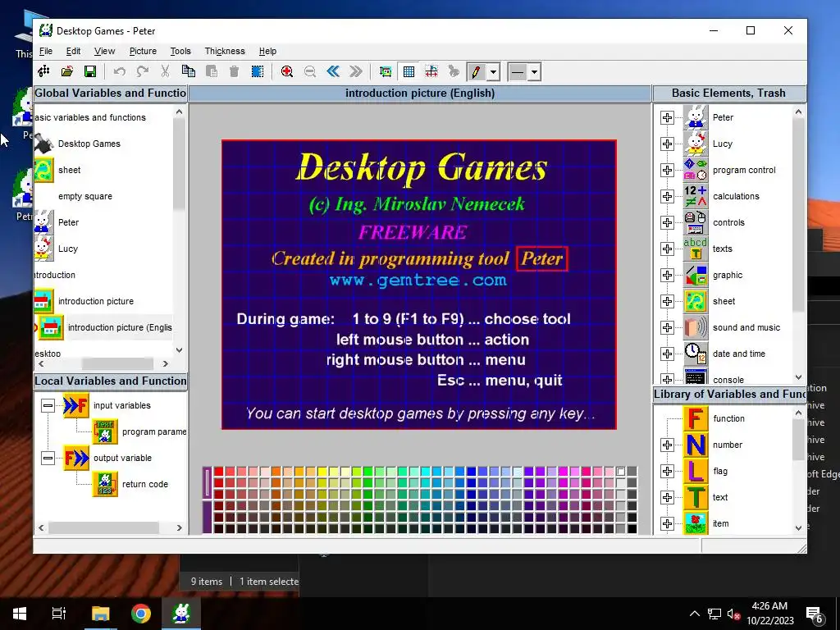Open picture dimensions toolbar icon

pos(386,71)
